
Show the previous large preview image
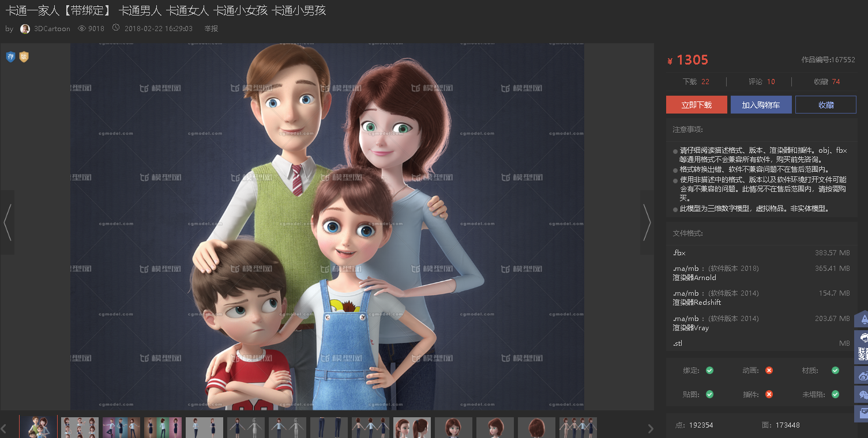(x=7, y=222)
